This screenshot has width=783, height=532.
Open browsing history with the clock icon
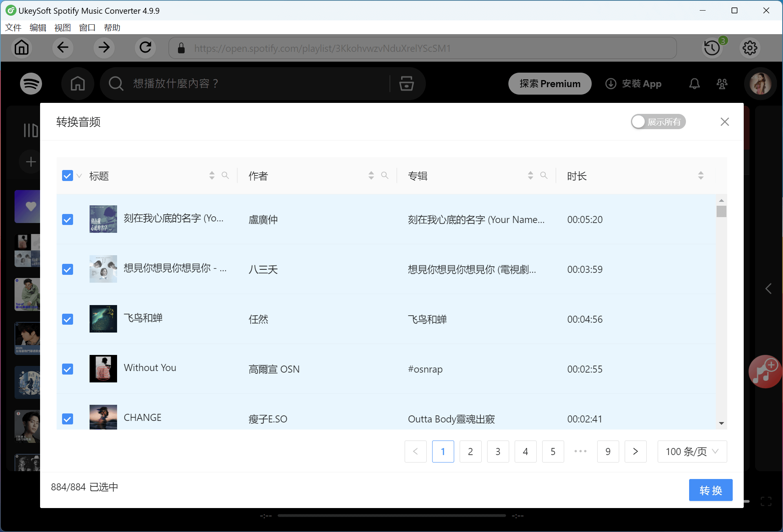712,48
